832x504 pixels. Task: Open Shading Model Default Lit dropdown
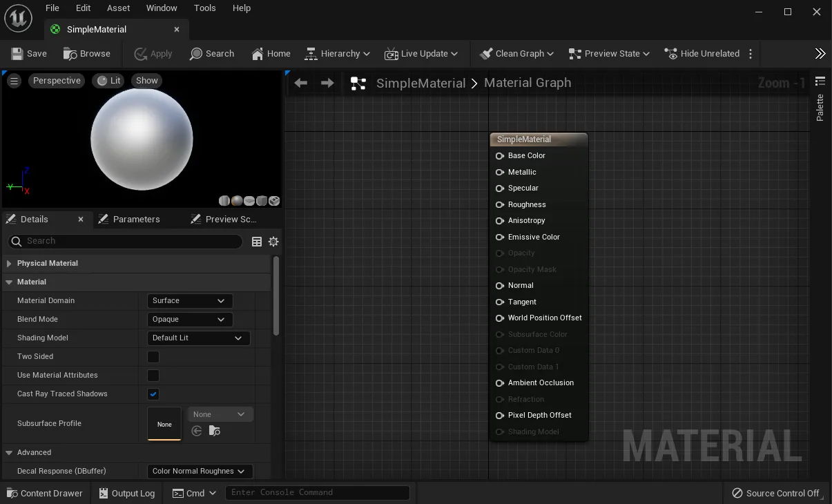tap(199, 338)
